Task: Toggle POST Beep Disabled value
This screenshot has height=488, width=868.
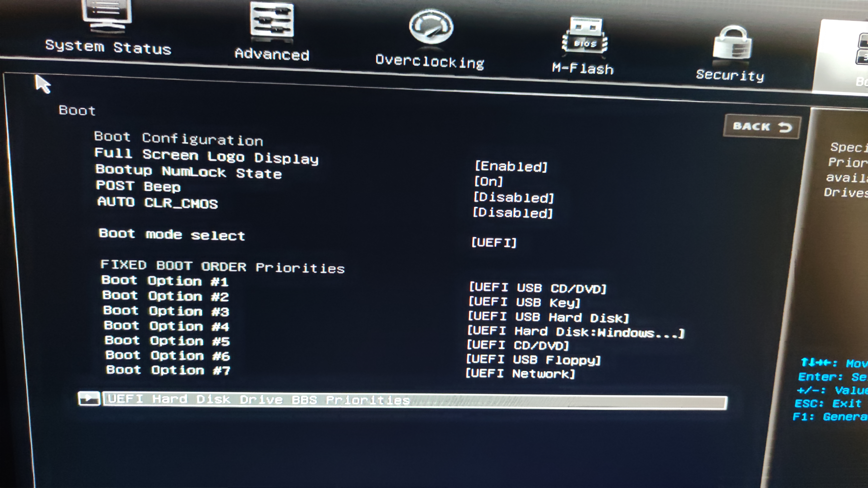Action: coord(514,198)
